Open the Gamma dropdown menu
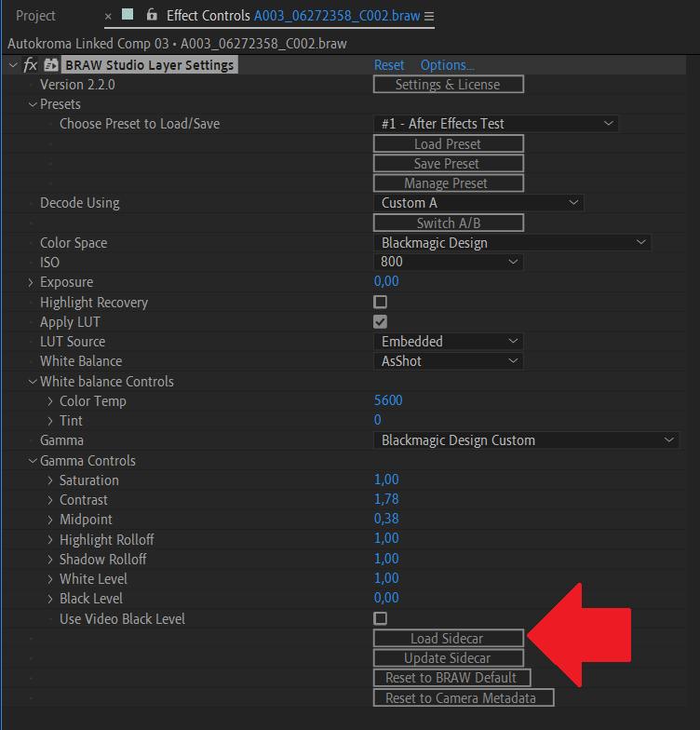Viewport: 700px width, 730px height. (526, 440)
